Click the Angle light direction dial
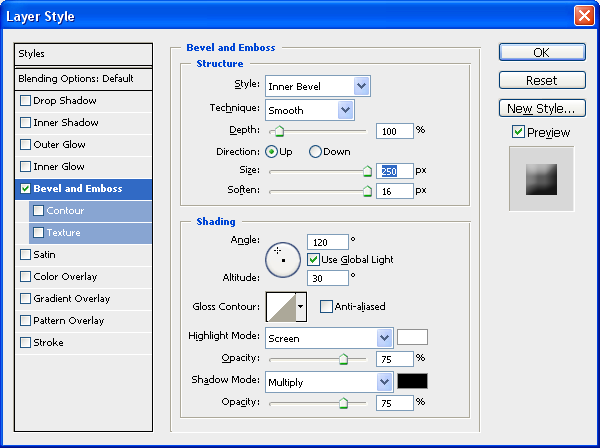Viewport: 600px width, 448px height. coord(283,260)
